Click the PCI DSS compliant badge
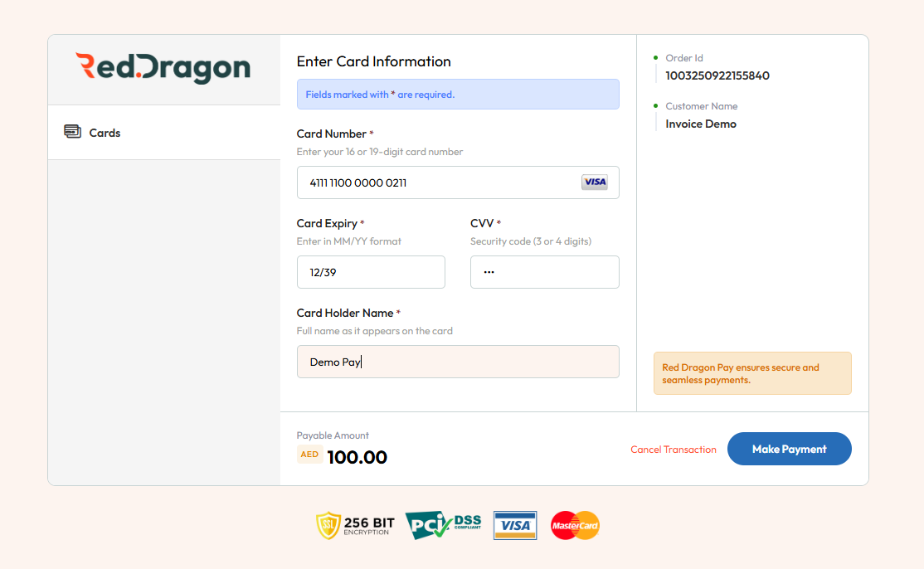 tap(443, 525)
